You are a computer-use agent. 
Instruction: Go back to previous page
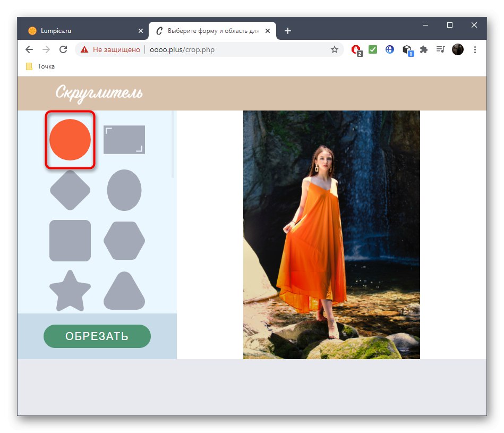coord(29,49)
